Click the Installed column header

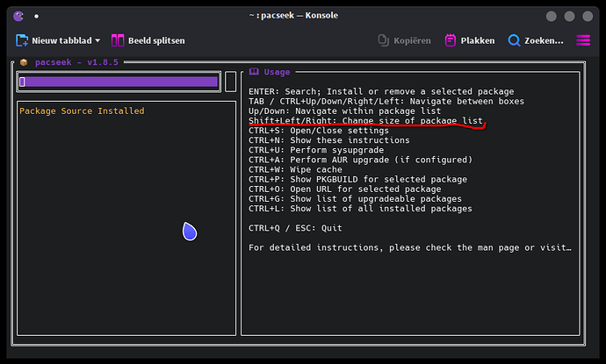(121, 111)
